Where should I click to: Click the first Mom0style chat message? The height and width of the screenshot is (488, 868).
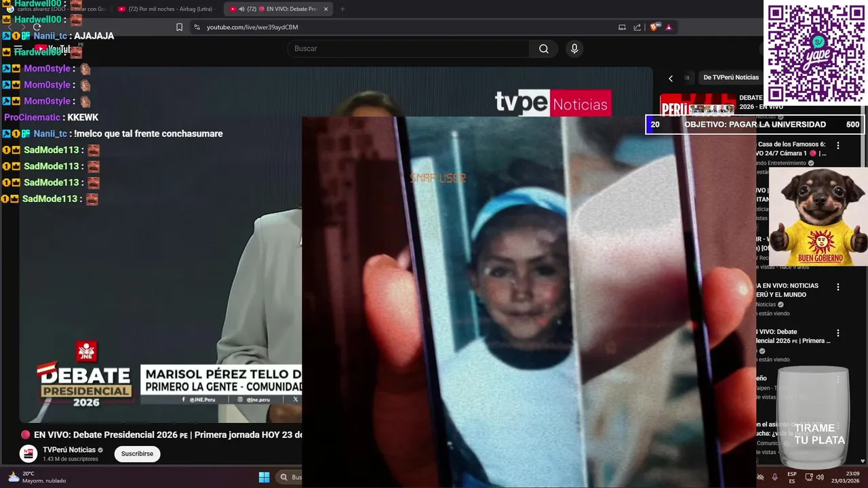pos(47,68)
